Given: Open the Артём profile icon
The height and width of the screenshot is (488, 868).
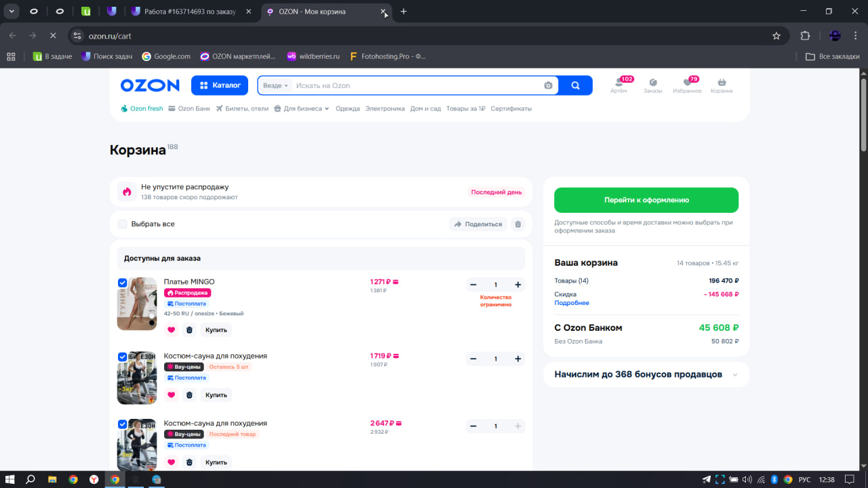Looking at the screenshot, I should click(x=618, y=85).
